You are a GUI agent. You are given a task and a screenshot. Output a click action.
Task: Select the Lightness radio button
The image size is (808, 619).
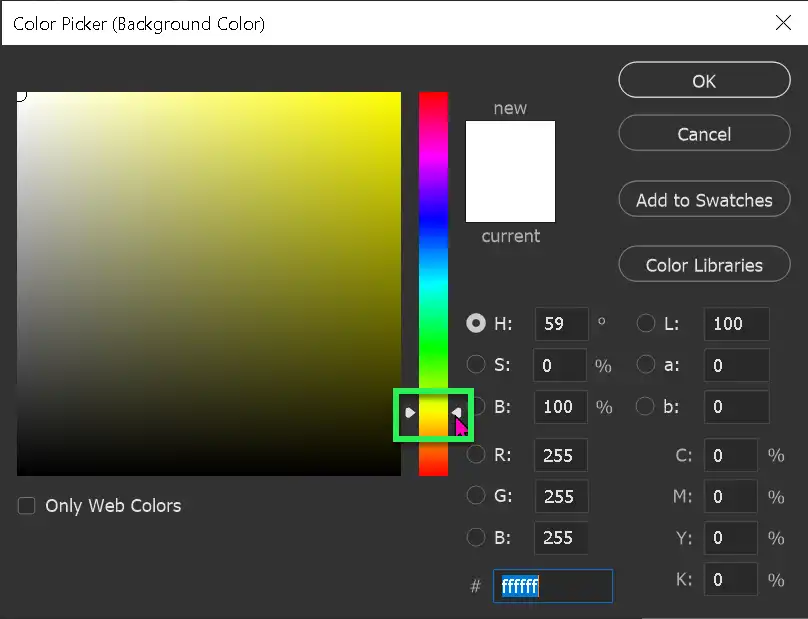coord(646,323)
